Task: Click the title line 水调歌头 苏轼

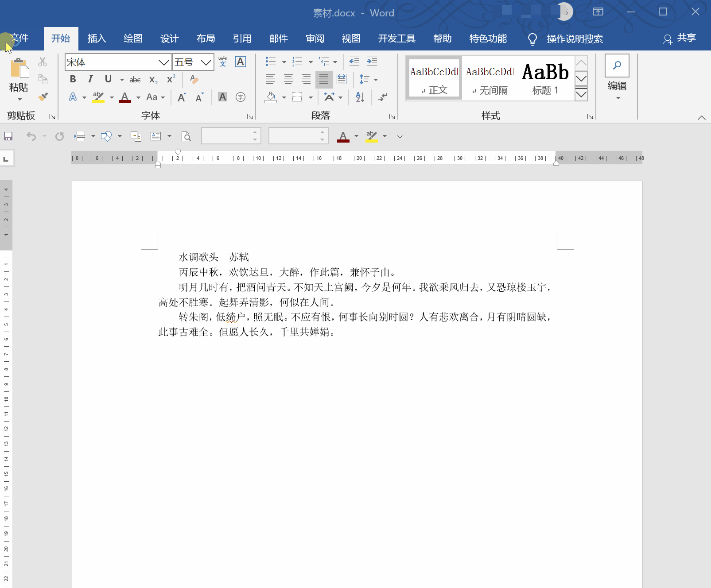Action: pyautogui.click(x=214, y=257)
